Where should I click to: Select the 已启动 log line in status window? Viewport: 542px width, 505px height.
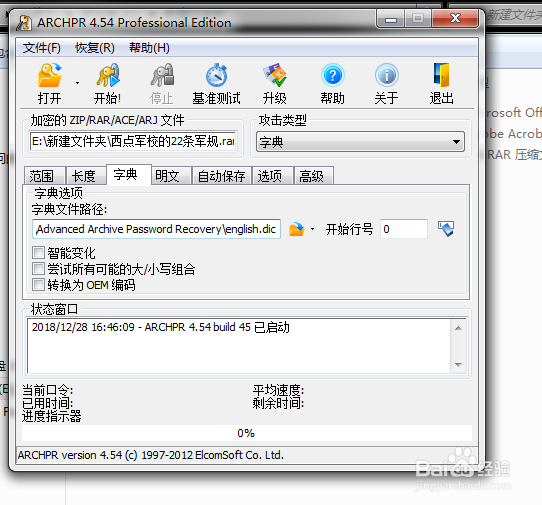tap(161, 327)
